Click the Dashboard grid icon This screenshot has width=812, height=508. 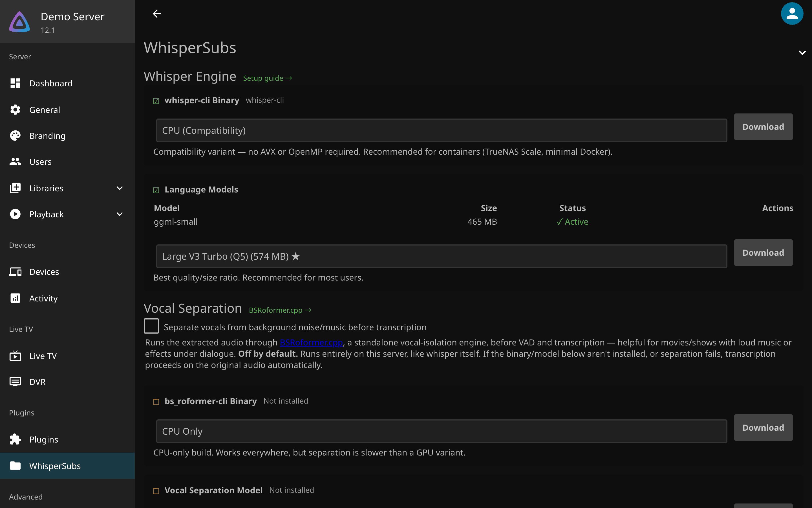(15, 83)
